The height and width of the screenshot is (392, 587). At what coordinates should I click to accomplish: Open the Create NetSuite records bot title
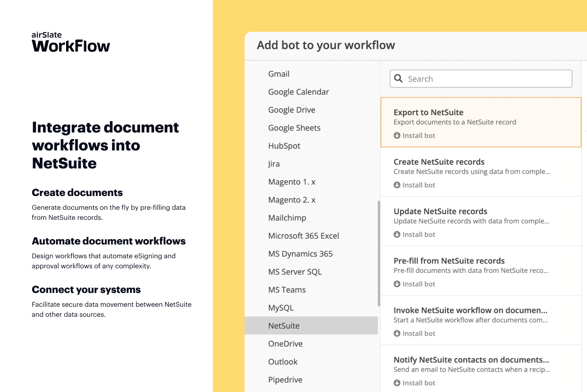coord(439,162)
